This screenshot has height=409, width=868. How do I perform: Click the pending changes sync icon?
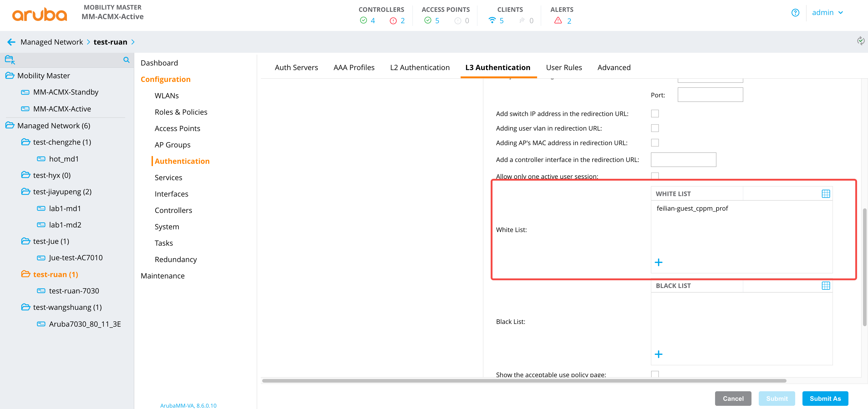[x=860, y=41]
